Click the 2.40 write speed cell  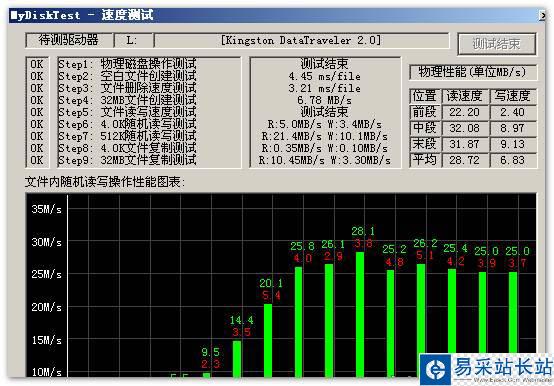tap(513, 112)
